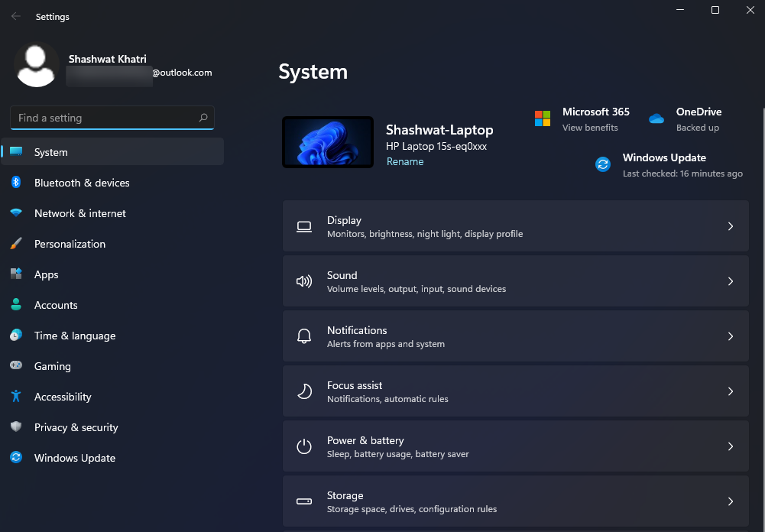Screen dimensions: 765x532
Task: Click the Bluetooth & devices sidebar icon
Action: point(16,183)
